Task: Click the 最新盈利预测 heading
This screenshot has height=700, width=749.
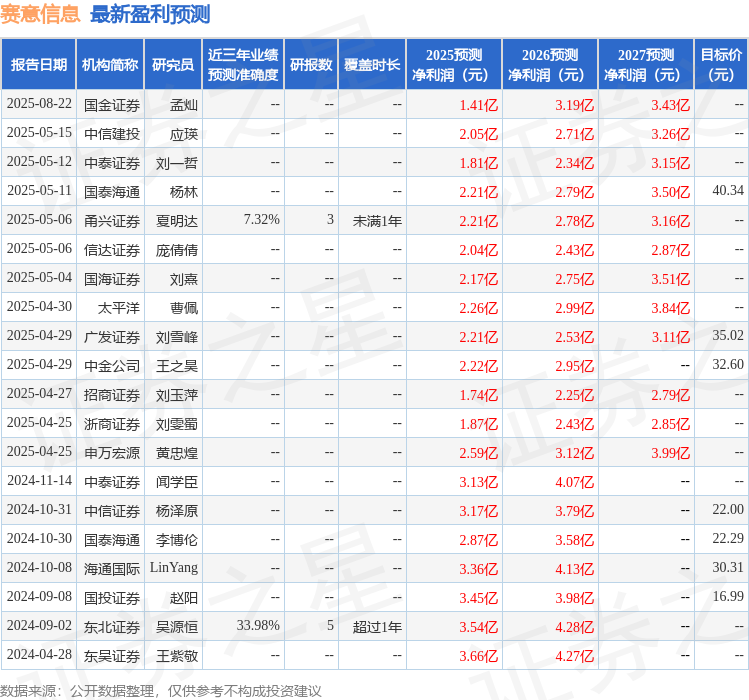Action: (150, 14)
